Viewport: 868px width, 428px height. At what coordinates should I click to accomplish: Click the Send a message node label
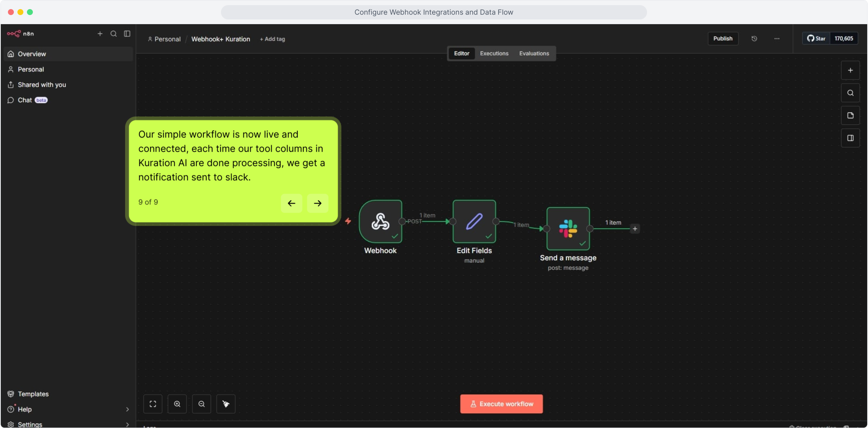568,258
